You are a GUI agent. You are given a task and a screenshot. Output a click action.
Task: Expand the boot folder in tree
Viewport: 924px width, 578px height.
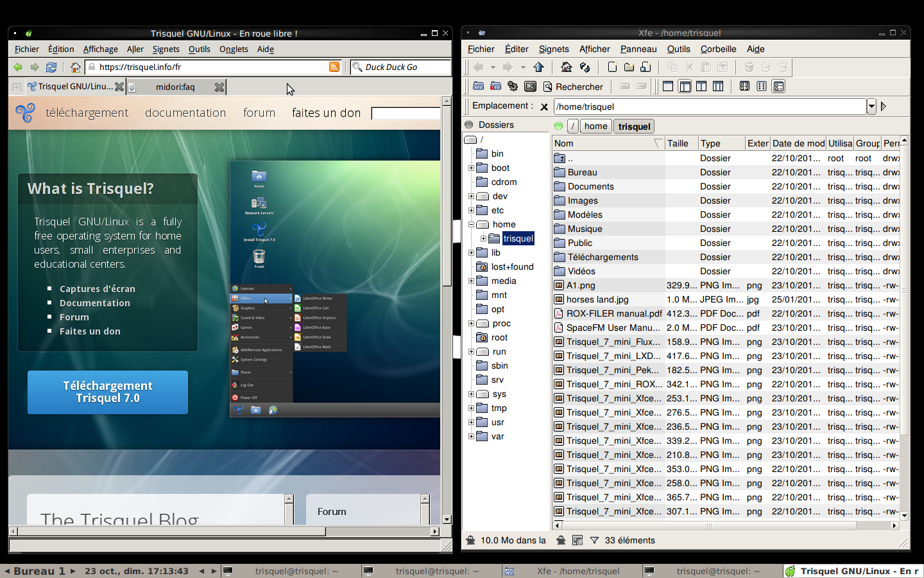[x=471, y=168]
